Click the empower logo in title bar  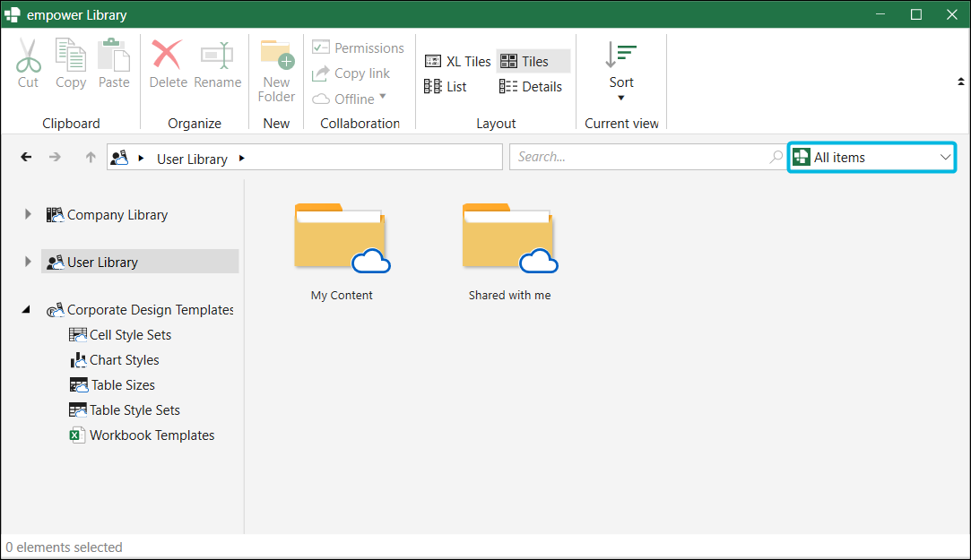tap(12, 14)
